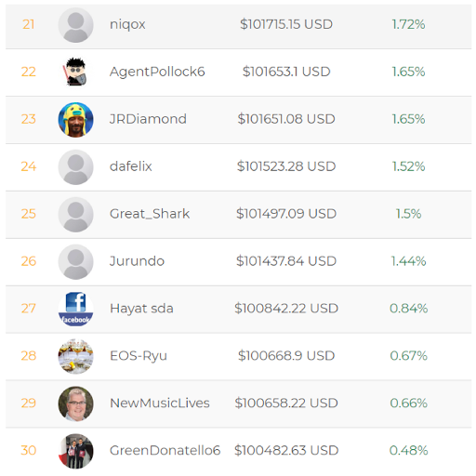Viewport: 476px width, 476px height.
Task: View NewMusicLives' profile photo
Action: [x=75, y=403]
